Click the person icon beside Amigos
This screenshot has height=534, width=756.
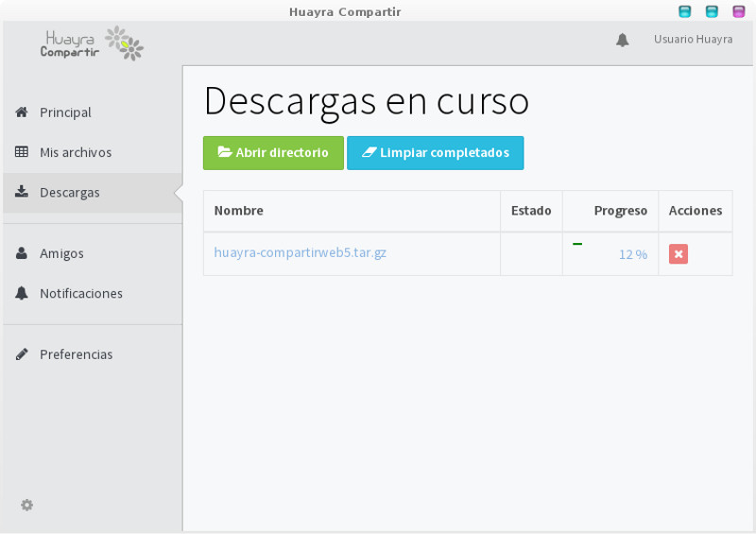(21, 252)
